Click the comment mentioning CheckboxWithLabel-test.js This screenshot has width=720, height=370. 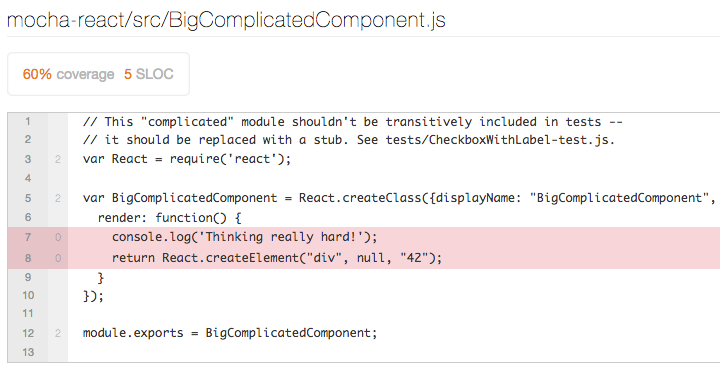[349, 140]
